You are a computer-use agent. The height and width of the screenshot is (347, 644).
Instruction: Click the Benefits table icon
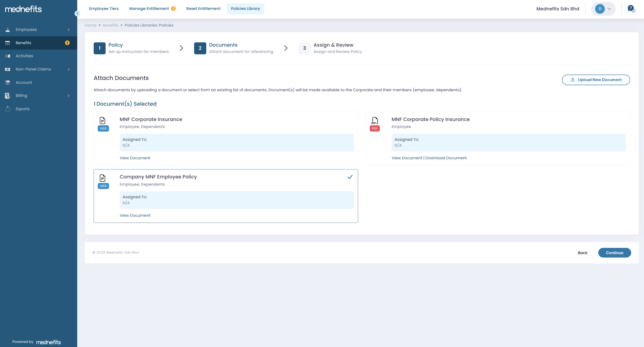click(8, 43)
